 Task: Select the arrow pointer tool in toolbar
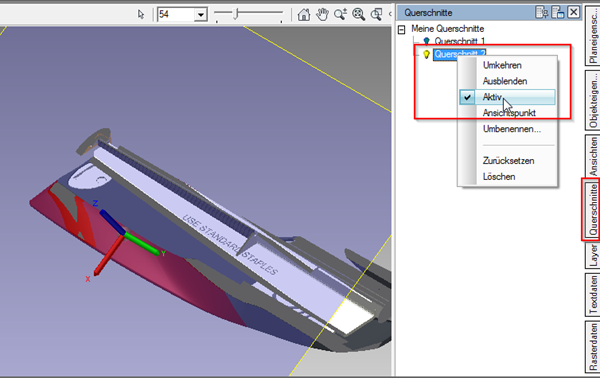[x=141, y=15]
